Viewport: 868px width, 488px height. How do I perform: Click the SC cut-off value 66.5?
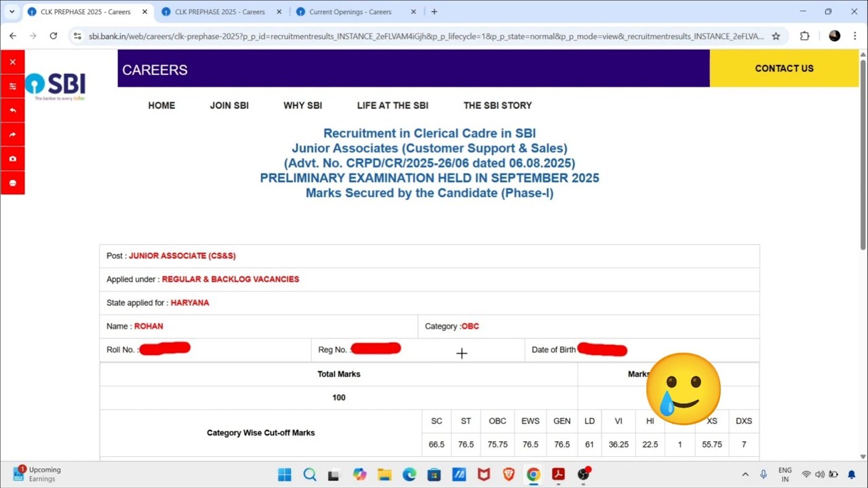437,445
